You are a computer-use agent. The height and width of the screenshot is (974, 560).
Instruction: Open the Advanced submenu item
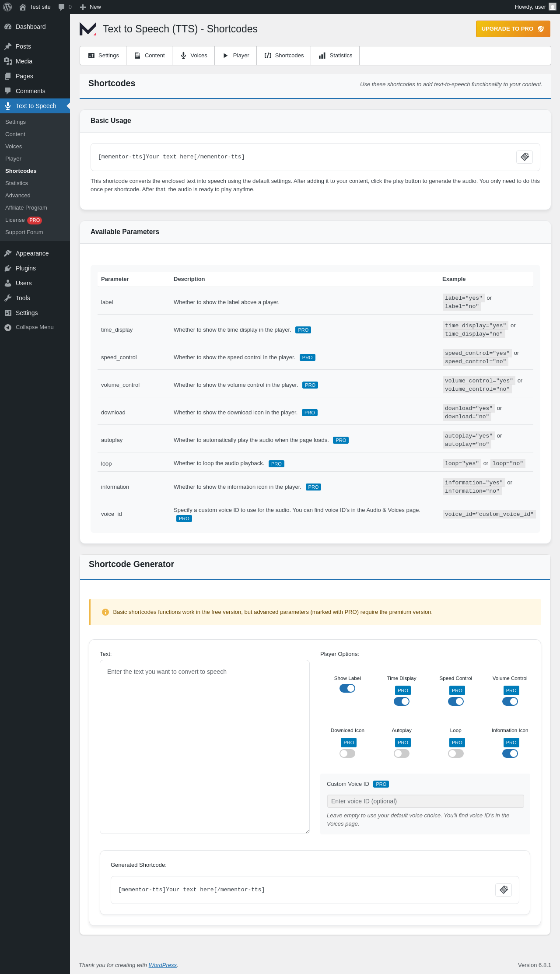35,196
